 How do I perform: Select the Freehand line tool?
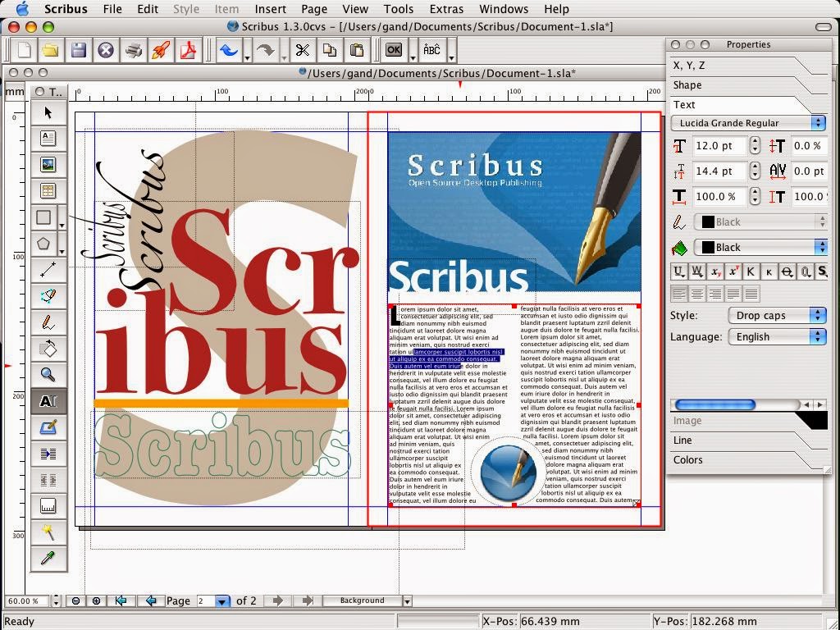point(48,322)
